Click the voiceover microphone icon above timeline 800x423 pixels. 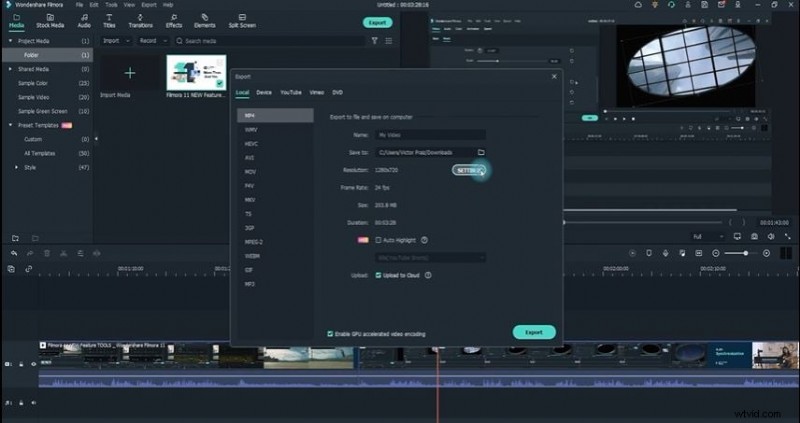point(665,253)
